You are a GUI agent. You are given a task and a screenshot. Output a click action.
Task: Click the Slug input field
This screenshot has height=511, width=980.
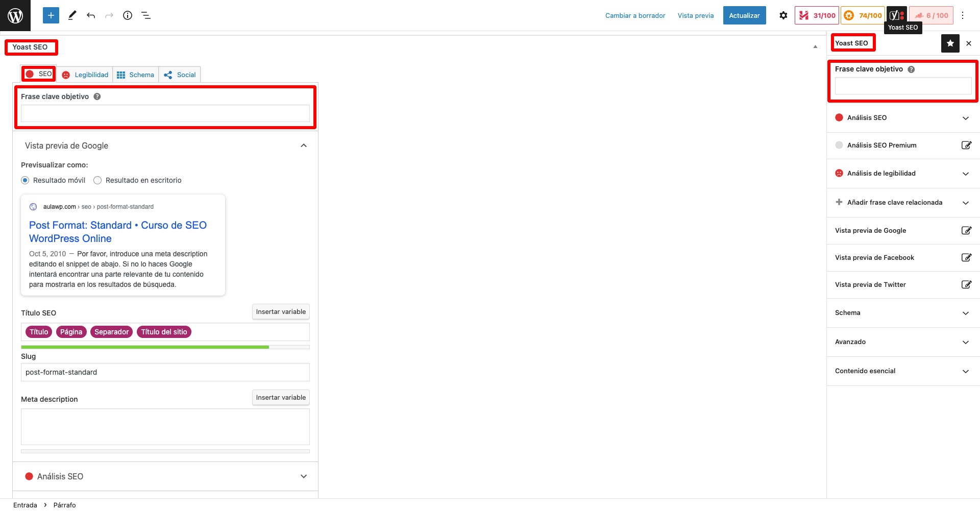(165, 372)
